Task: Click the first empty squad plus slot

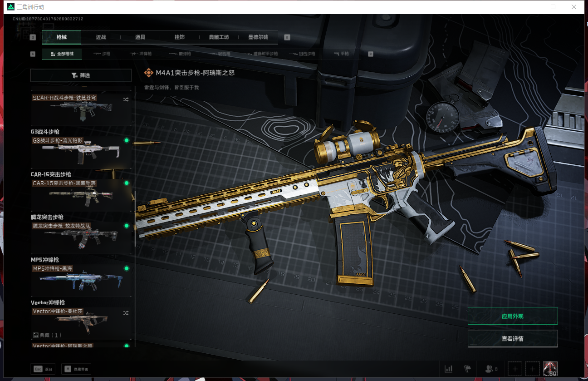Action: click(515, 369)
